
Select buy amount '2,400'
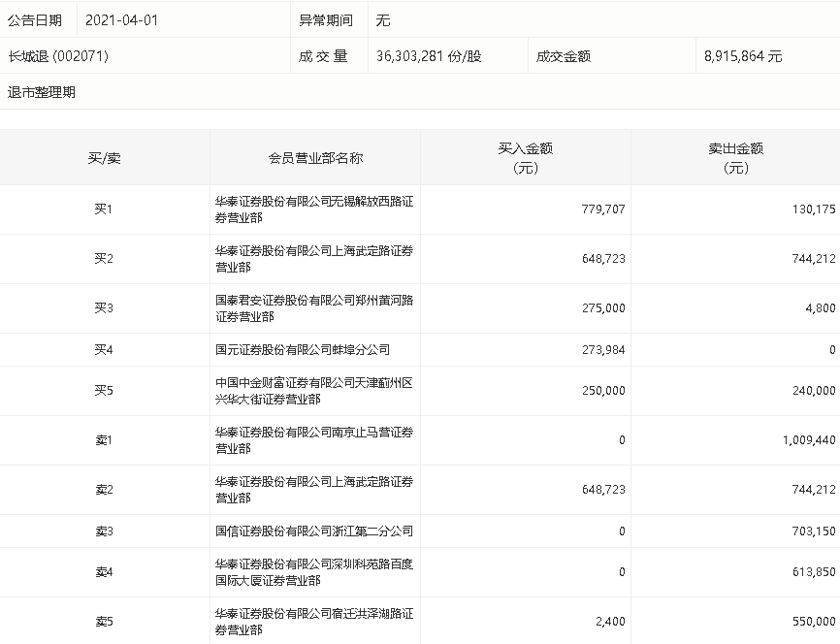point(610,622)
